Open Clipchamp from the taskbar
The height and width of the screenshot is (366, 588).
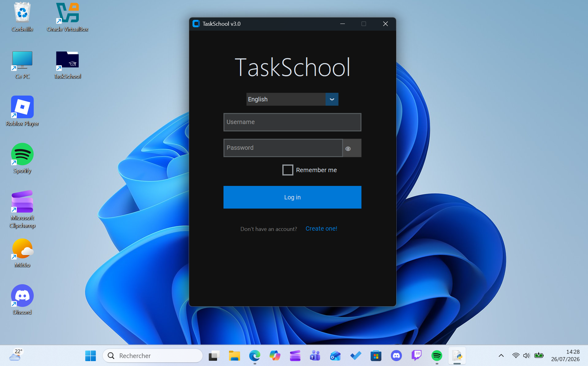point(295,356)
